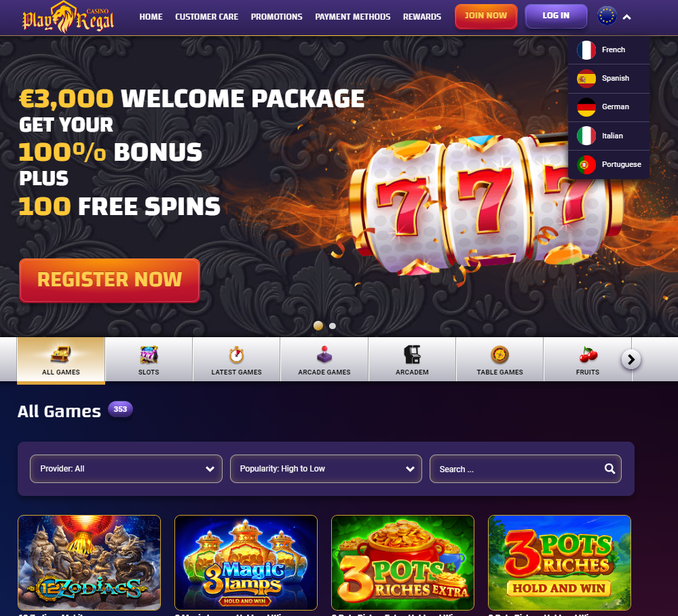678x616 pixels.
Task: Click the Join Now button
Action: (486, 16)
